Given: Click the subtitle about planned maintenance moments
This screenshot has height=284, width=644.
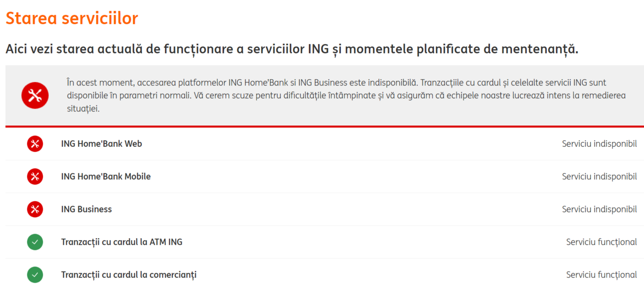Looking at the screenshot, I should 292,49.
